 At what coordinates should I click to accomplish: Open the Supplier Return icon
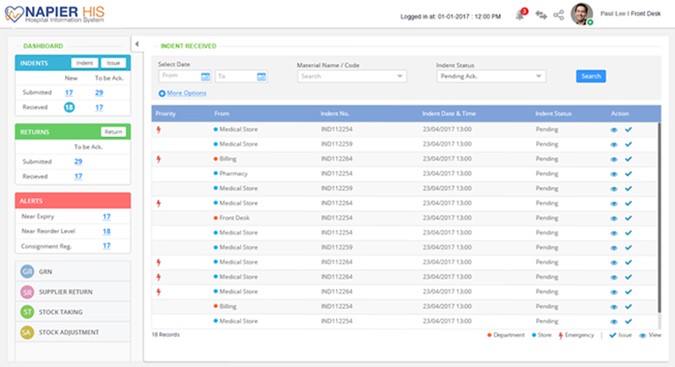coord(27,292)
